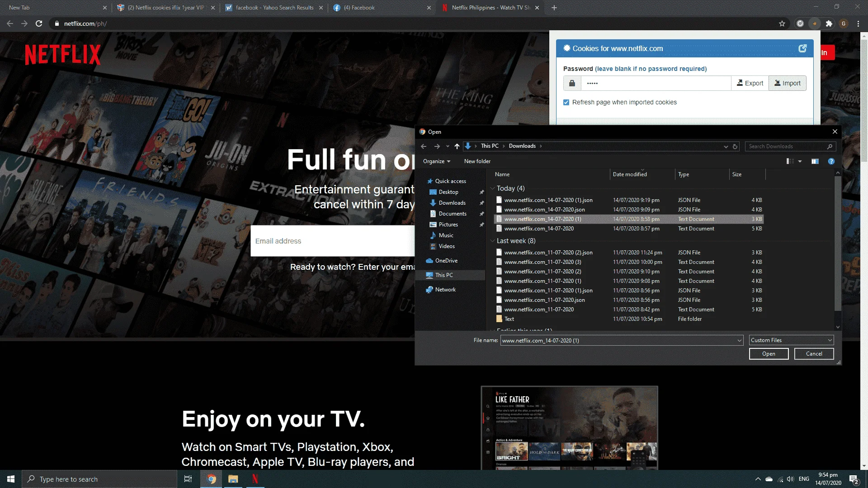Screen dimensions: 868x488
Task: Click the search magnifier in Search Downloads
Action: (830, 146)
